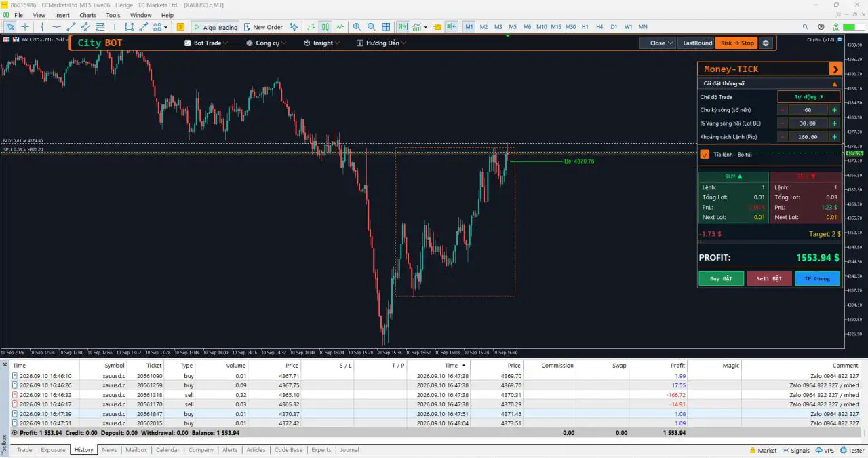
Task: Select the equidistant channel tool
Action: 85,27
